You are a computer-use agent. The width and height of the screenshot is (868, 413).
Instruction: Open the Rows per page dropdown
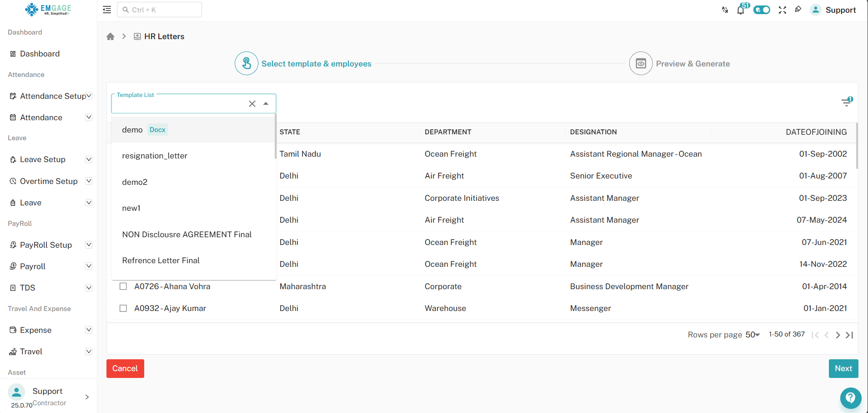(752, 334)
